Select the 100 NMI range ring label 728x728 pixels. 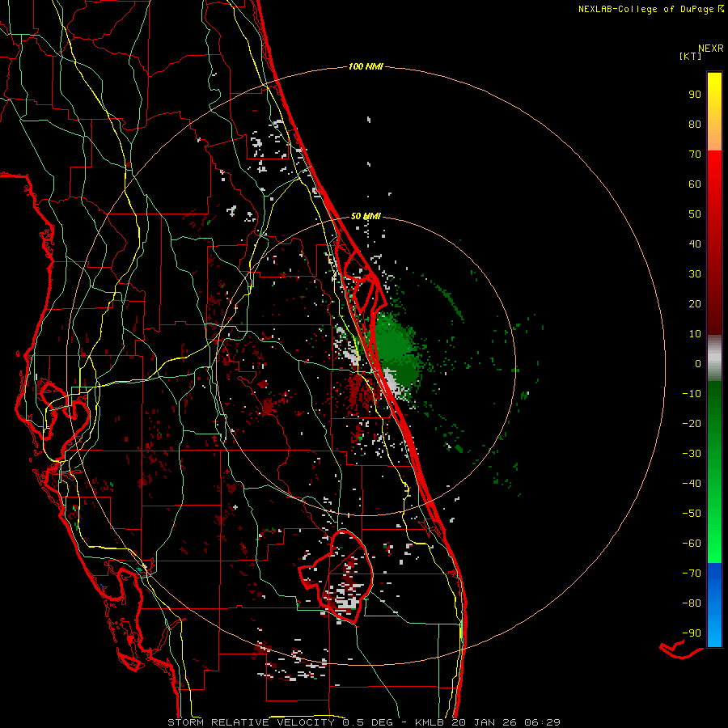coord(366,66)
